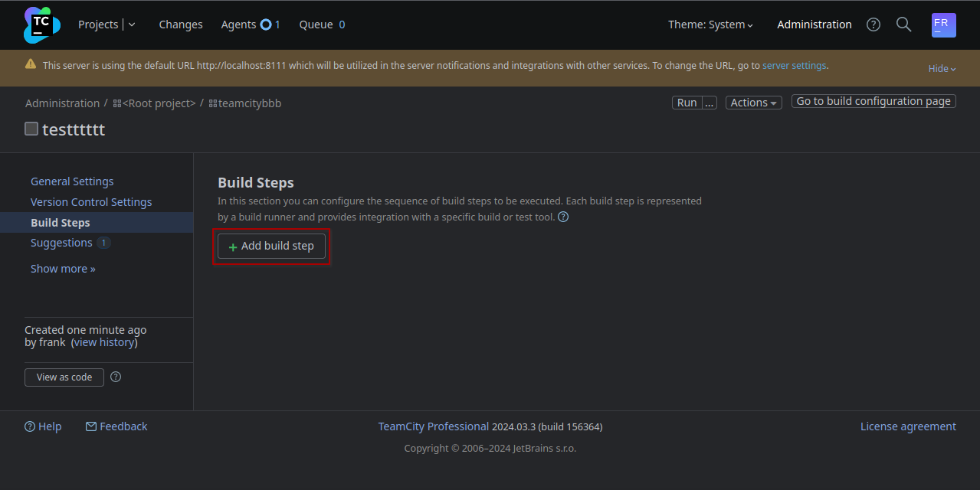
Task: Open help after the build runner description
Action: 562,217
